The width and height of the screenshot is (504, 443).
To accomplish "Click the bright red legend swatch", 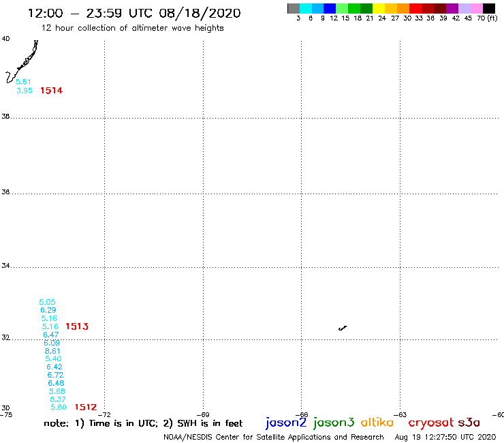I will 415,9.
